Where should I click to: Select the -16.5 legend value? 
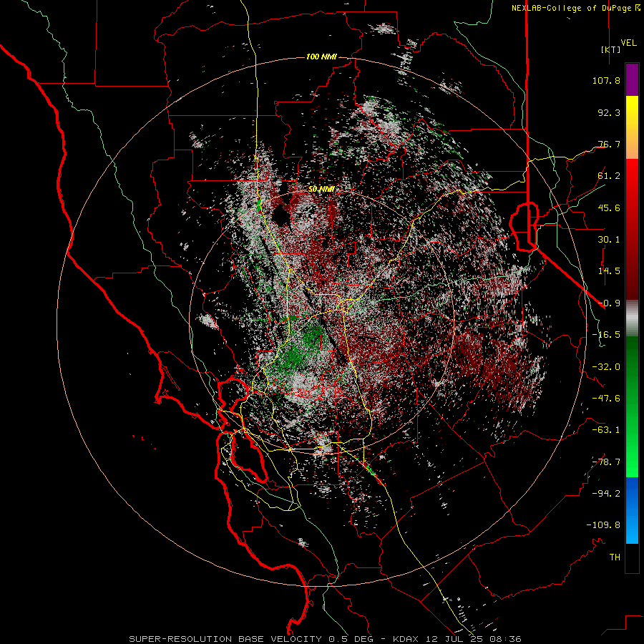point(606,335)
